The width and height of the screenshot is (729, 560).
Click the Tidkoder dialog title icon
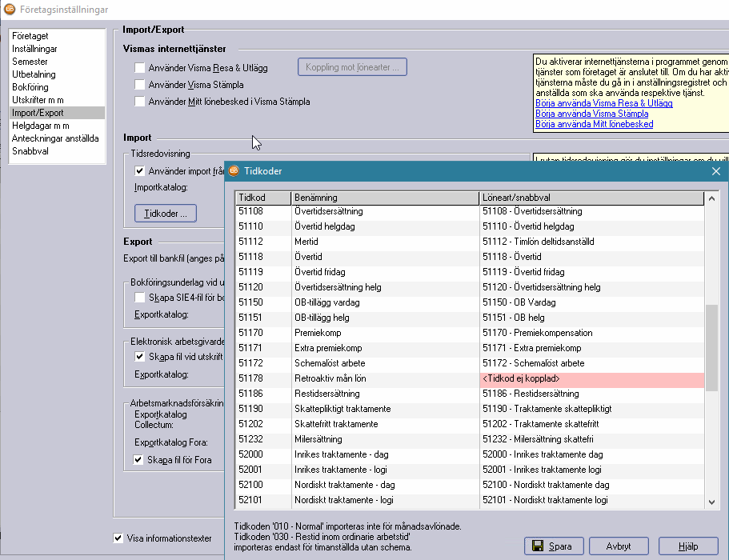coord(234,171)
